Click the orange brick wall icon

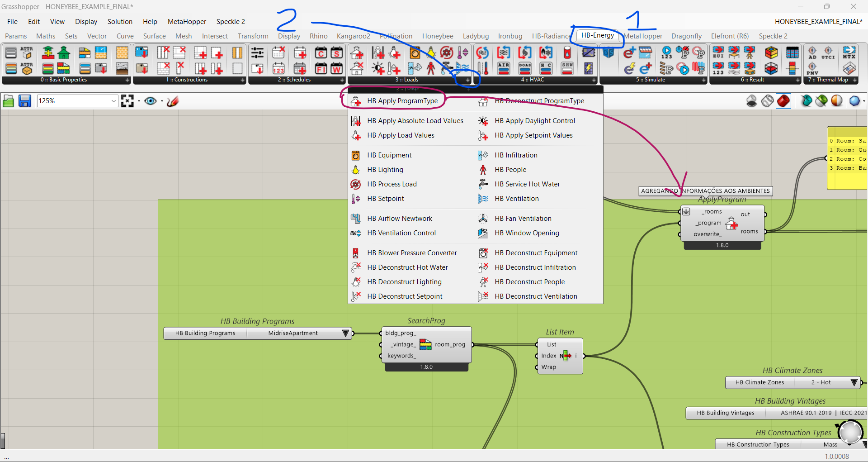tap(122, 53)
